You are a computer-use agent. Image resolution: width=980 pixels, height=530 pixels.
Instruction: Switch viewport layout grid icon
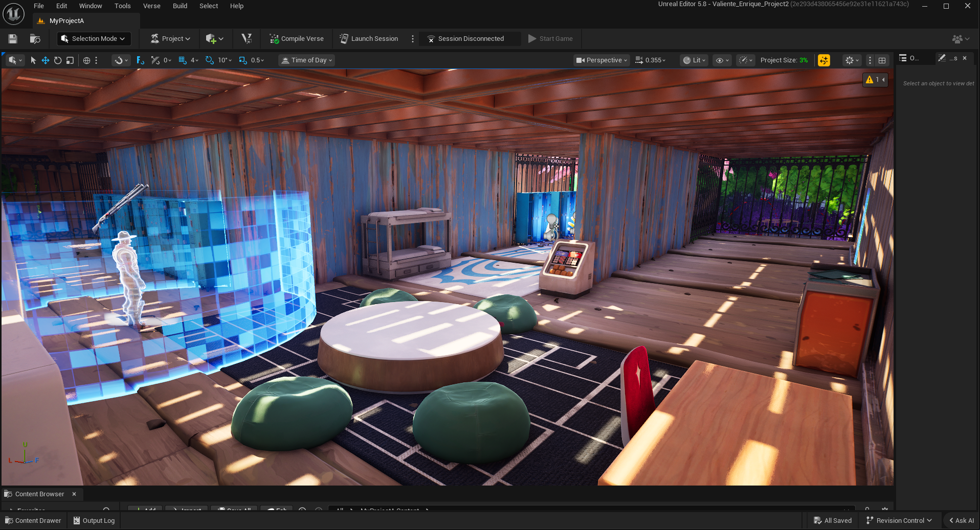click(882, 60)
